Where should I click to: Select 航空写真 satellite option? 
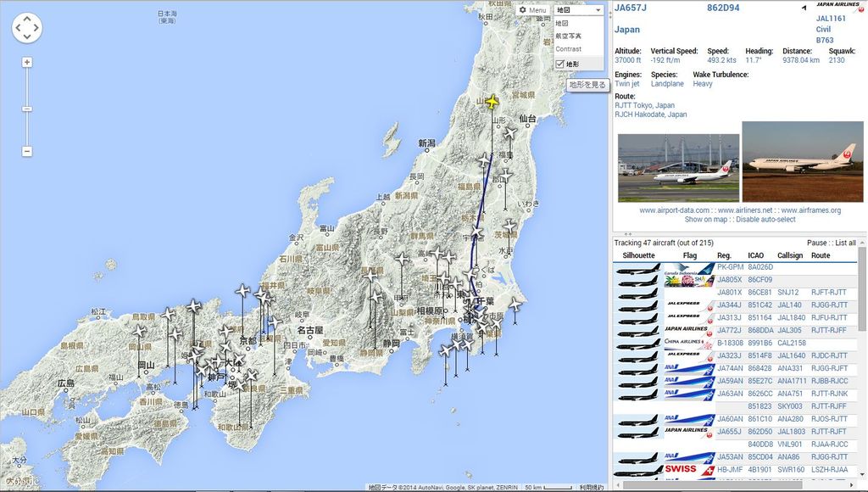[x=569, y=36]
